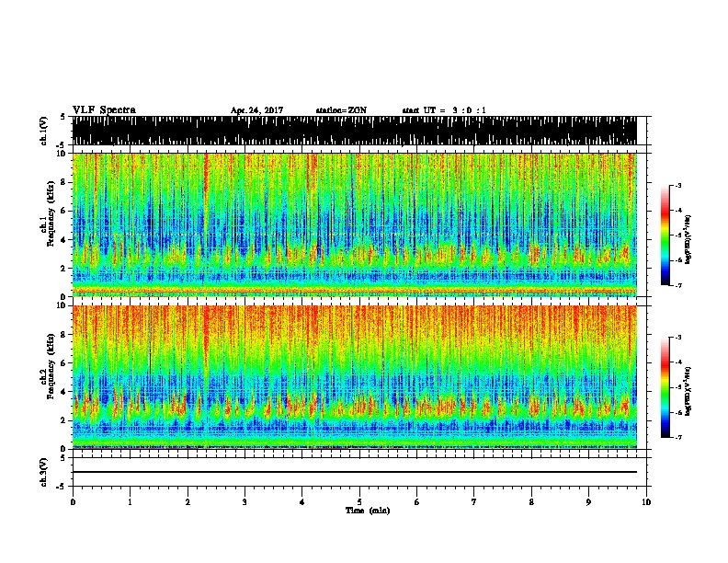Click the "ch.1(V)" axis label
The width and height of the screenshot is (728, 563).
click(x=44, y=131)
